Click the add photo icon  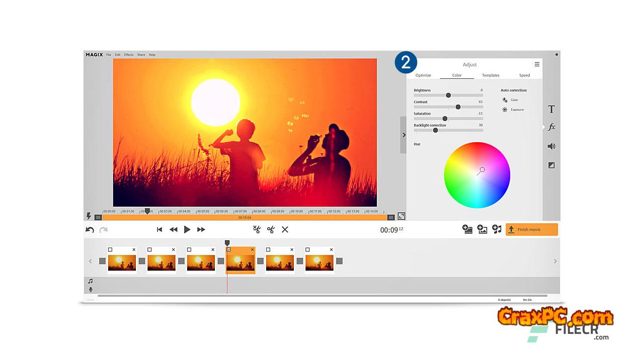(482, 229)
